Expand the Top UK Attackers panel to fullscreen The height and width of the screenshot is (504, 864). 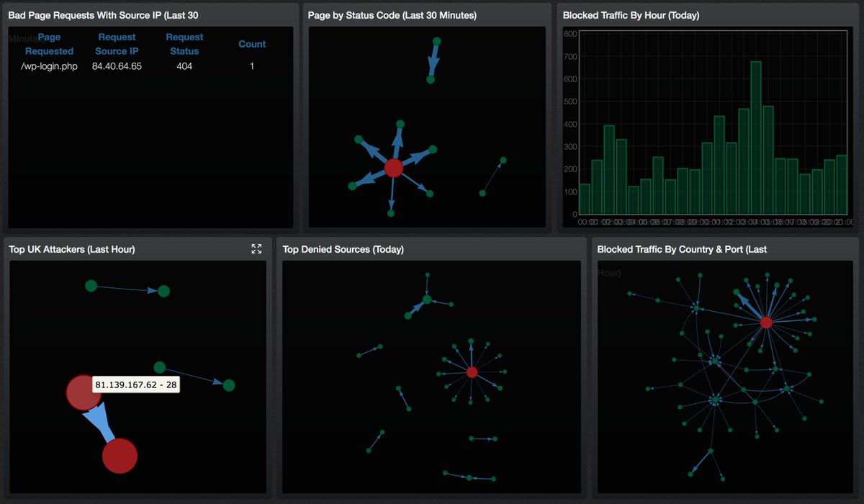tap(256, 248)
